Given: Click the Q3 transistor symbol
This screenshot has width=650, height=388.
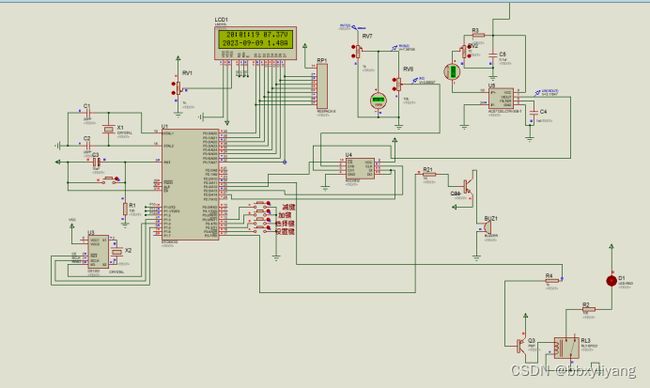Looking at the screenshot, I should pos(521,346).
